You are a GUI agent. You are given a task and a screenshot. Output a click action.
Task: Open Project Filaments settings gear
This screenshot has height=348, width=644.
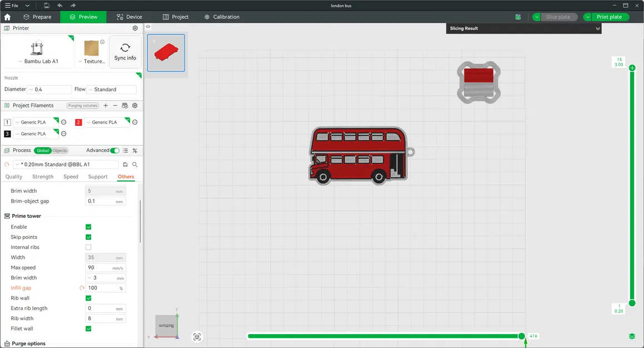[135, 105]
